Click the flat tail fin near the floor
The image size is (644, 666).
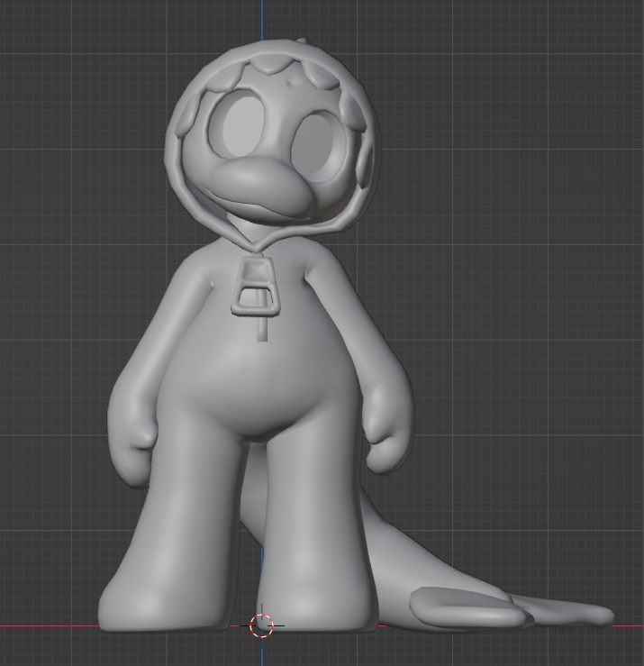point(464,607)
